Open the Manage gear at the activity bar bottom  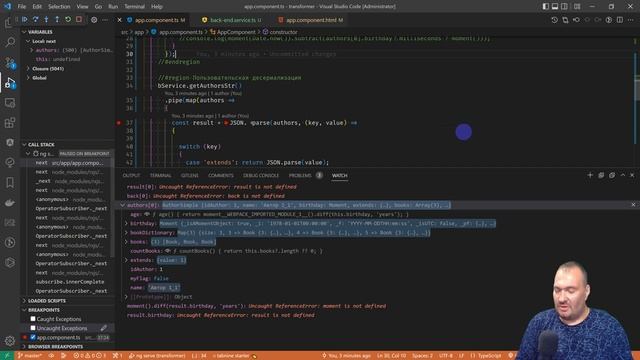coord(10,340)
